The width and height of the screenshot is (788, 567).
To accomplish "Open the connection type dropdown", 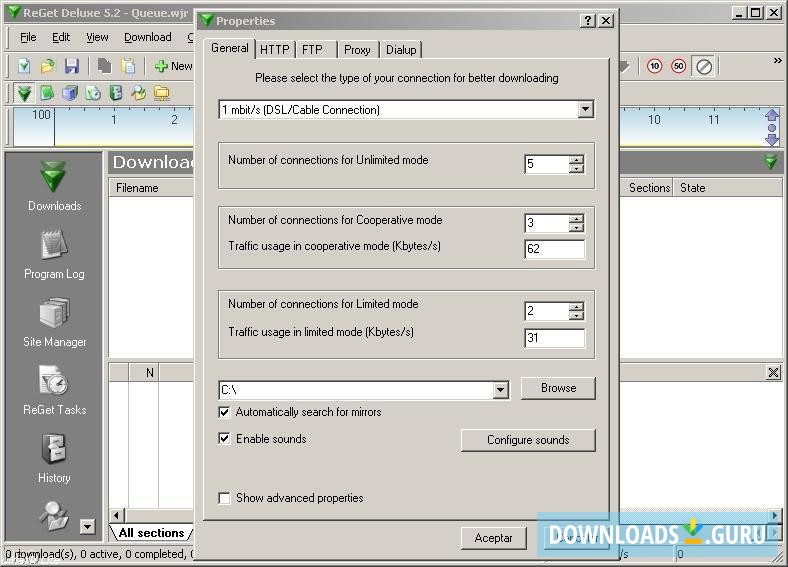I will [585, 109].
